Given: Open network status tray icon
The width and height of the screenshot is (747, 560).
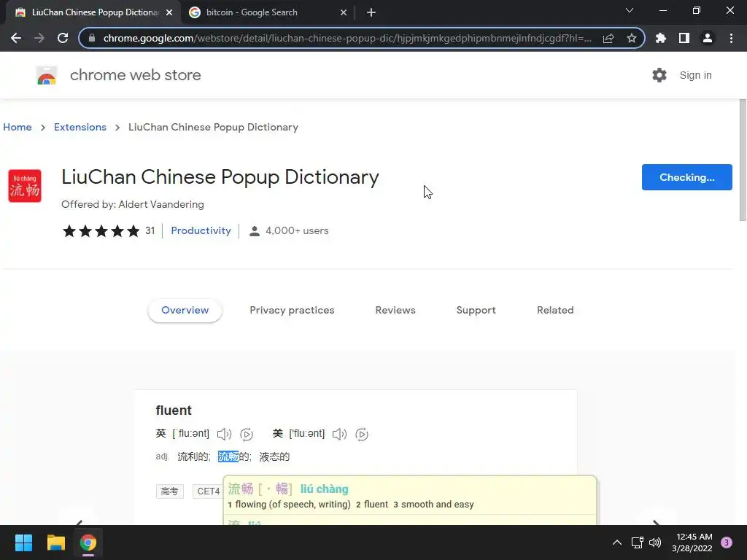Looking at the screenshot, I should coord(637,542).
